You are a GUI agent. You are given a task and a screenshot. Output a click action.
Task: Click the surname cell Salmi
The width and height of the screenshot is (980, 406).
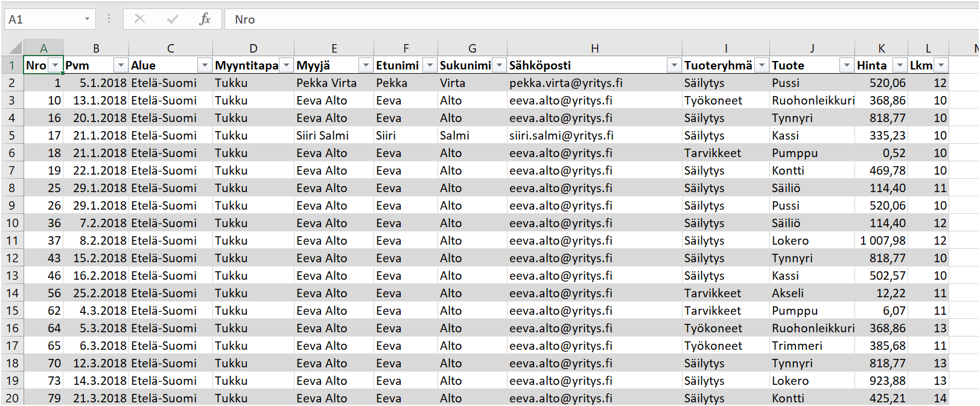point(472,135)
